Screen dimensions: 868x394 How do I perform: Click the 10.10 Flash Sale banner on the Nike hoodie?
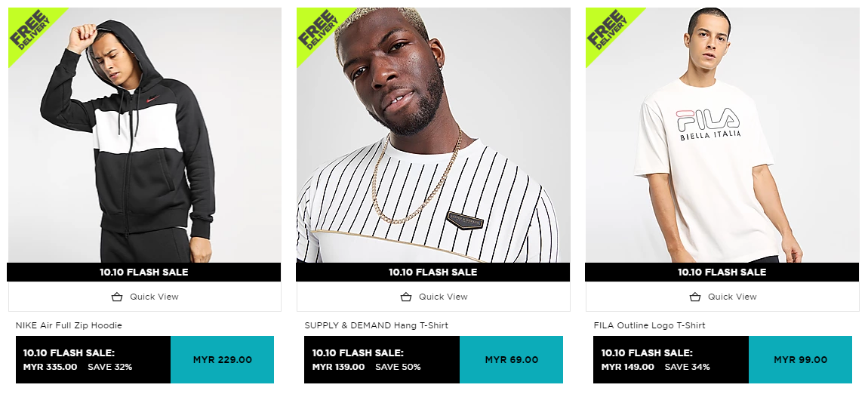pos(144,272)
